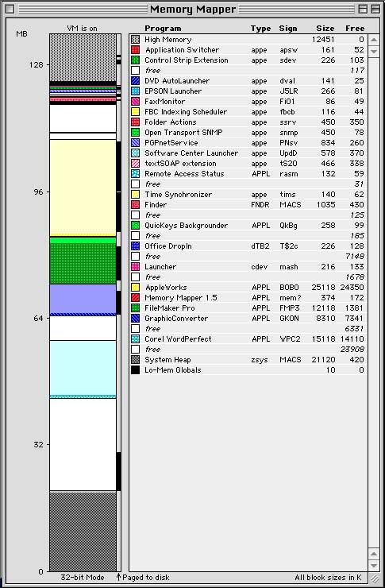
Task: Click the Type column header
Action: pyautogui.click(x=260, y=29)
